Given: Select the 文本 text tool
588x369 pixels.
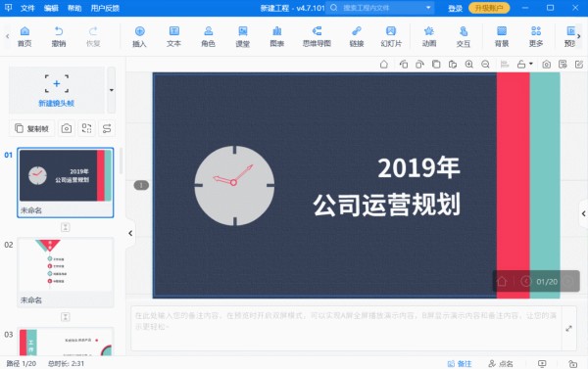Looking at the screenshot, I should [174, 36].
